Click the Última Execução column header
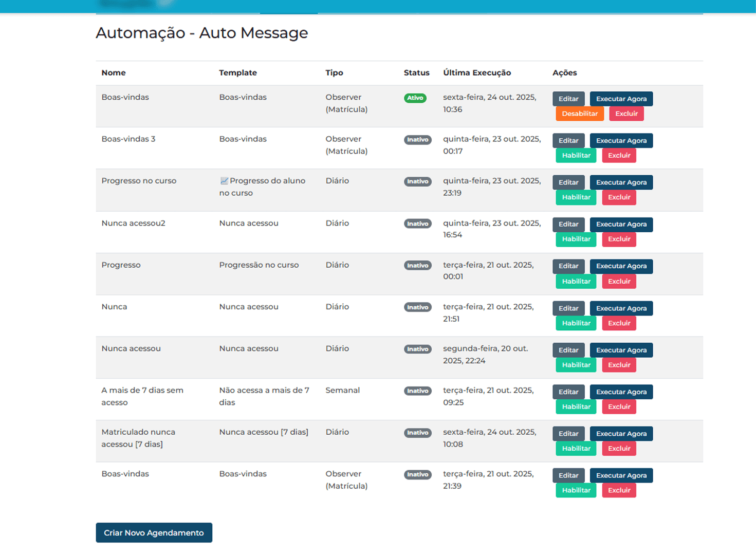Viewport: 756px width, 555px height. [476, 72]
